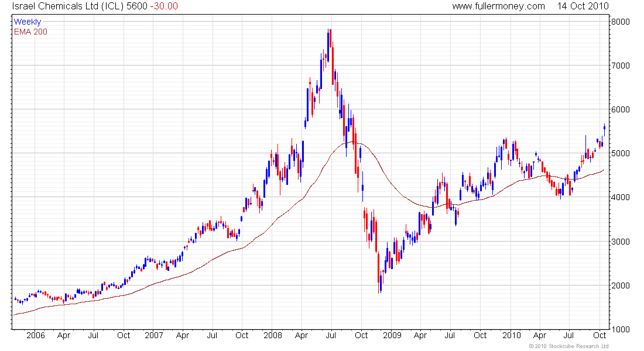This screenshot has width=644, height=351.
Task: Click the '4000' price axis label
Action: [621, 198]
